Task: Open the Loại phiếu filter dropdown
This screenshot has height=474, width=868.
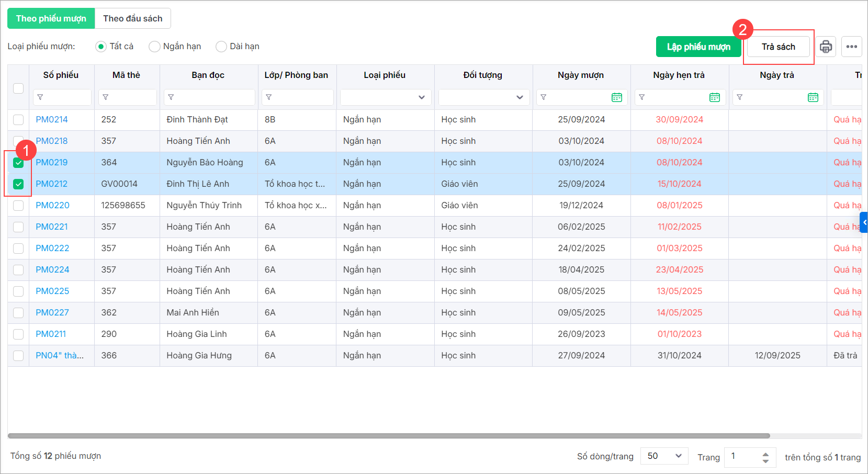Action: [385, 97]
